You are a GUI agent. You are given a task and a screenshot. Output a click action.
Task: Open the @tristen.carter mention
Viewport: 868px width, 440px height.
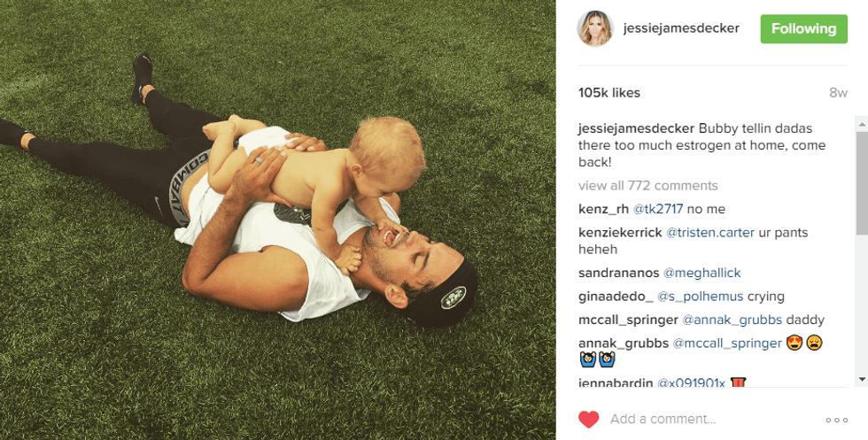pos(710,233)
